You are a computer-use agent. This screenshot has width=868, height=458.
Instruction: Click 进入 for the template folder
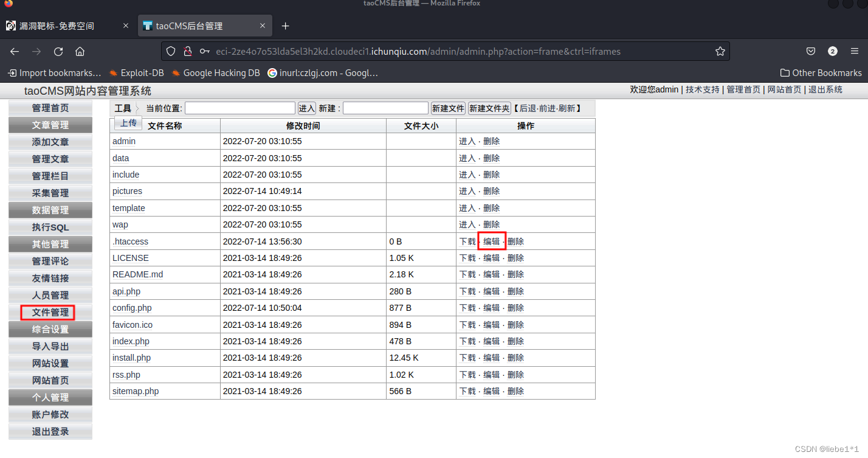tap(467, 208)
